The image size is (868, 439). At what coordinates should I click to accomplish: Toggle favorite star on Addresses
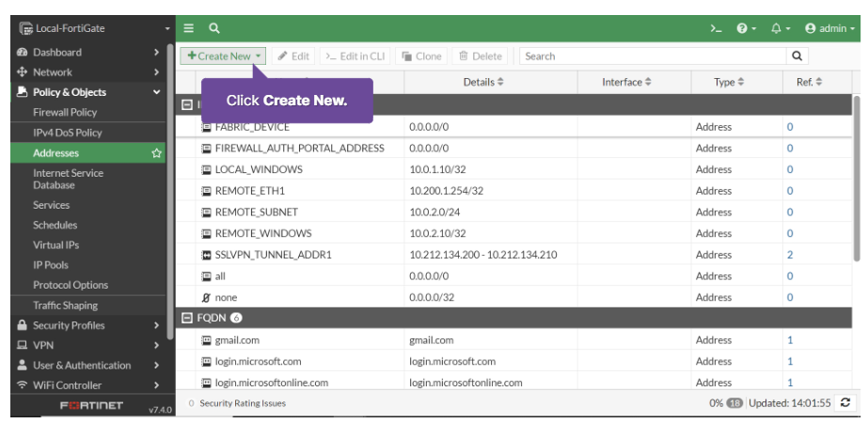tap(157, 153)
